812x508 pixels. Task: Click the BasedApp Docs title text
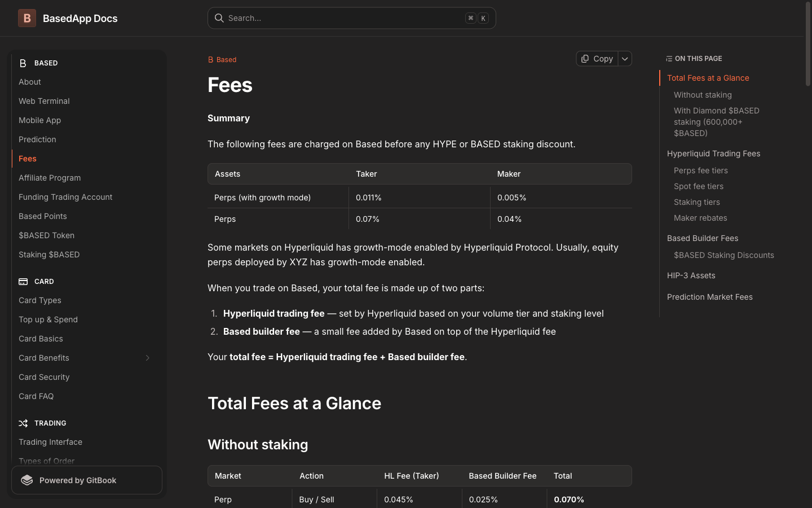(x=80, y=18)
